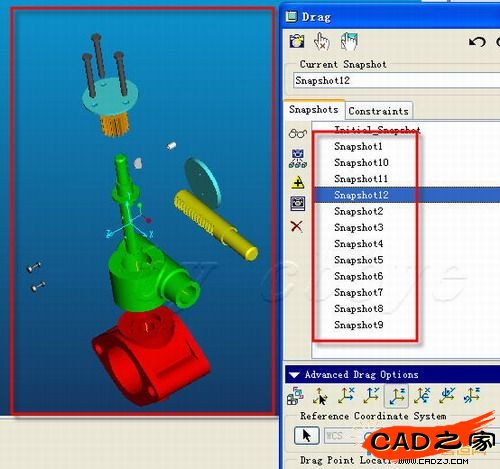Collapse the Advanced Drag Options section
500x469 pixels.
pos(294,375)
